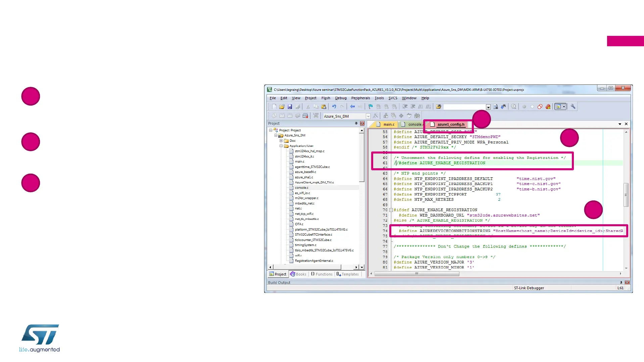Open the File menu
Viewport: 644px width, 362px height.
click(273, 98)
